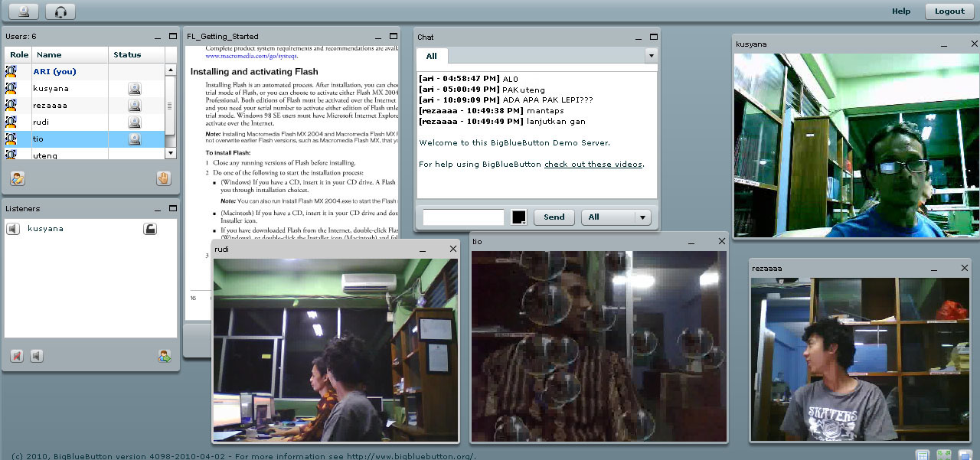Toggle mute all listeners button
Viewport: 980px width, 460px height.
pos(16,356)
